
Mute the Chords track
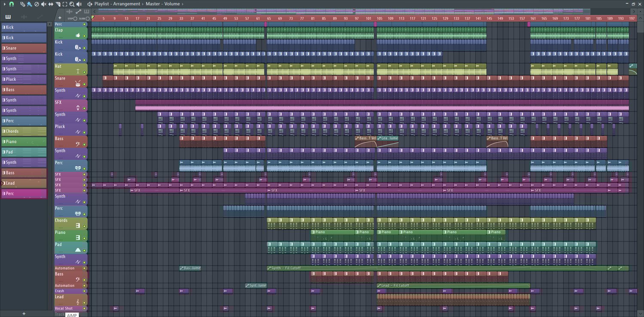(x=85, y=226)
